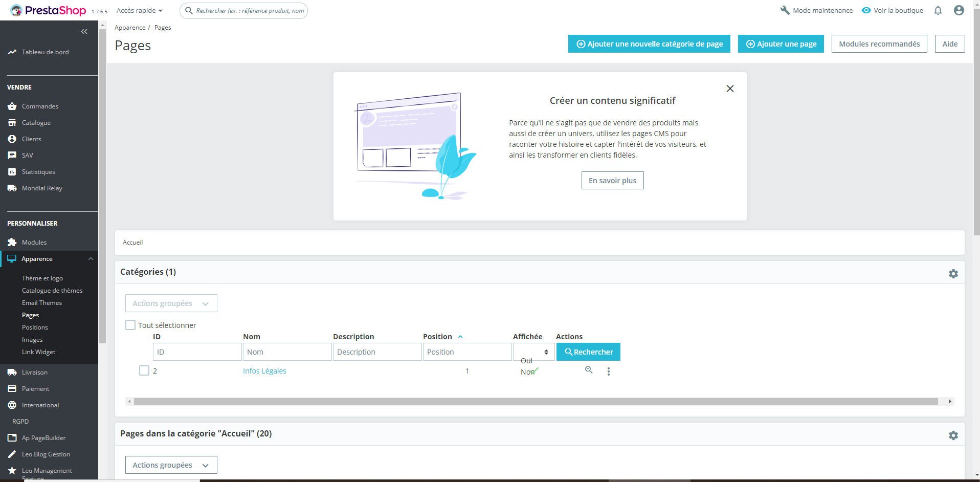Focus the ID filter field
This screenshot has height=482, width=980.
pyautogui.click(x=197, y=352)
